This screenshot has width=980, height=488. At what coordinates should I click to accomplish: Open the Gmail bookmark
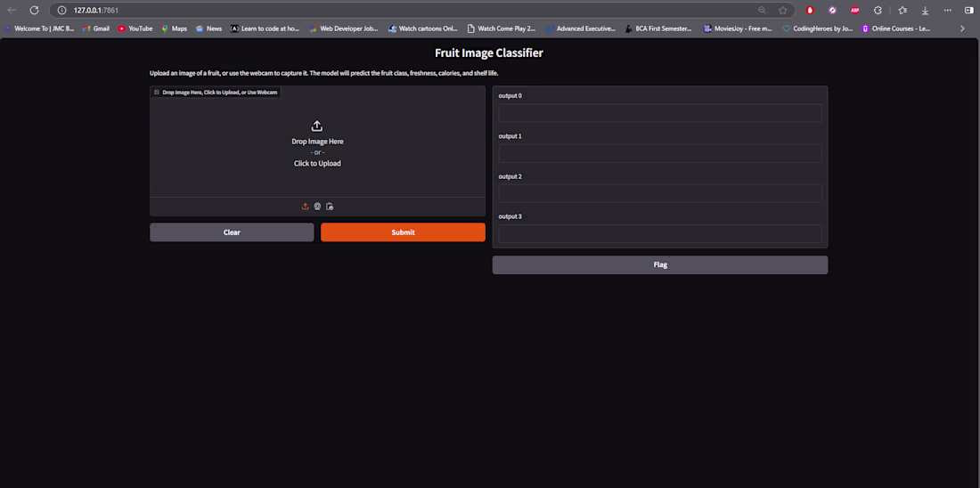[x=95, y=28]
